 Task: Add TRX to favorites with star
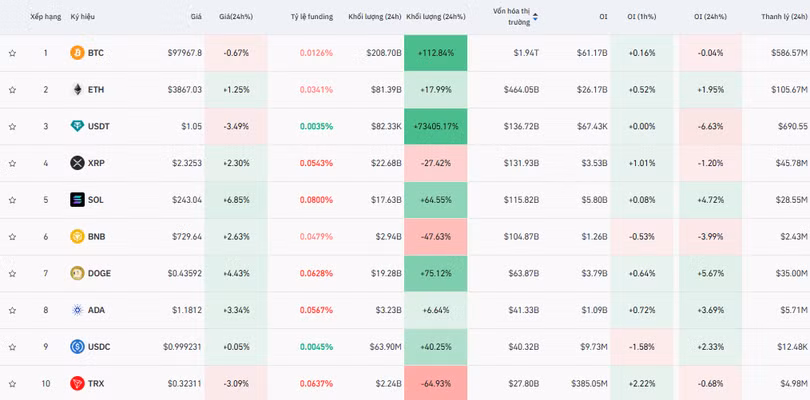click(x=12, y=384)
